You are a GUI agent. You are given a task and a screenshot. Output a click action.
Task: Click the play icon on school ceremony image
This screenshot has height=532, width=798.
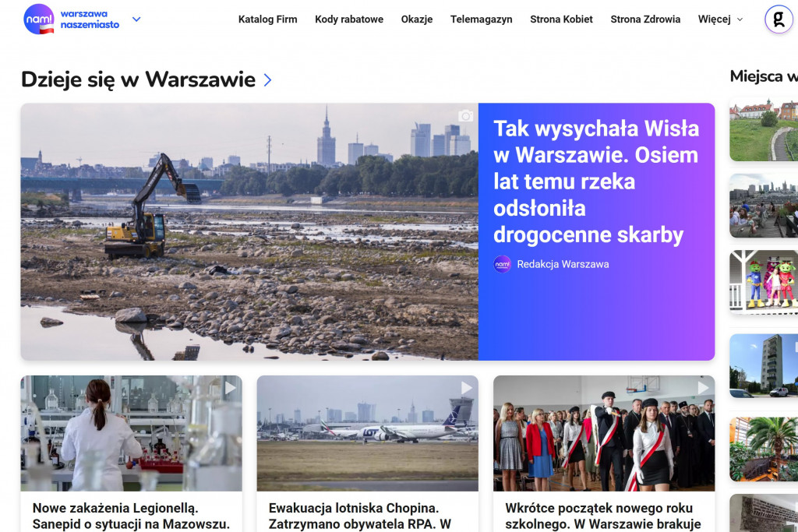[703, 388]
